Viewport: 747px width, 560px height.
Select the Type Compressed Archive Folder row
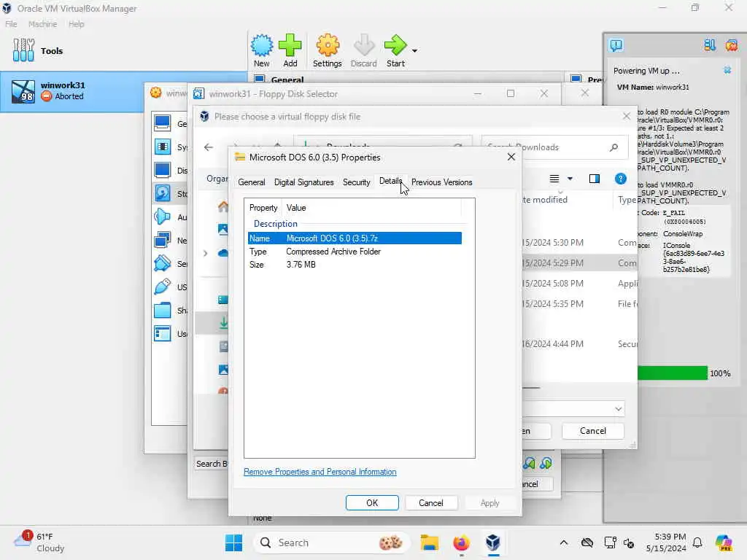point(355,252)
